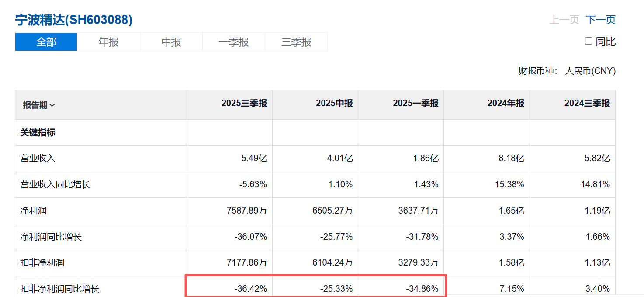The image size is (644, 297).
Task: Click revenue value 5.49亿
Action: coord(254,159)
